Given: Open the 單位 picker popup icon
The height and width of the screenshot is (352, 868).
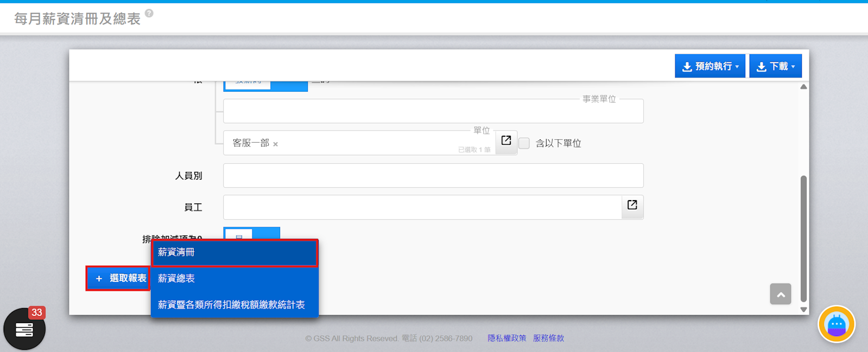Looking at the screenshot, I should click(506, 141).
